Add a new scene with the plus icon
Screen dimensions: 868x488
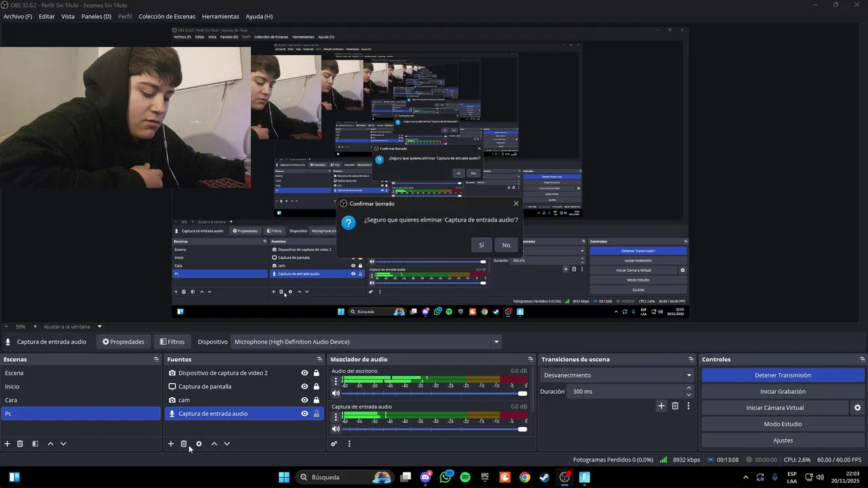click(7, 444)
